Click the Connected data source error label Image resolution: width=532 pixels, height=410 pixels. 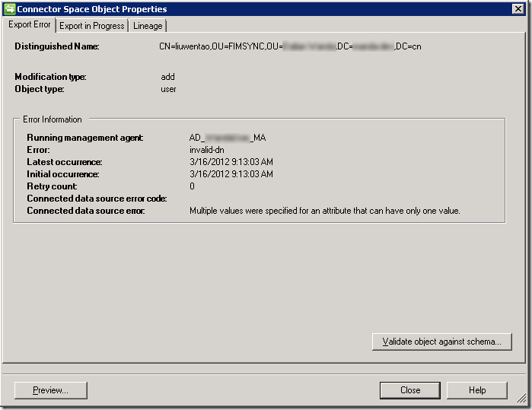point(86,211)
